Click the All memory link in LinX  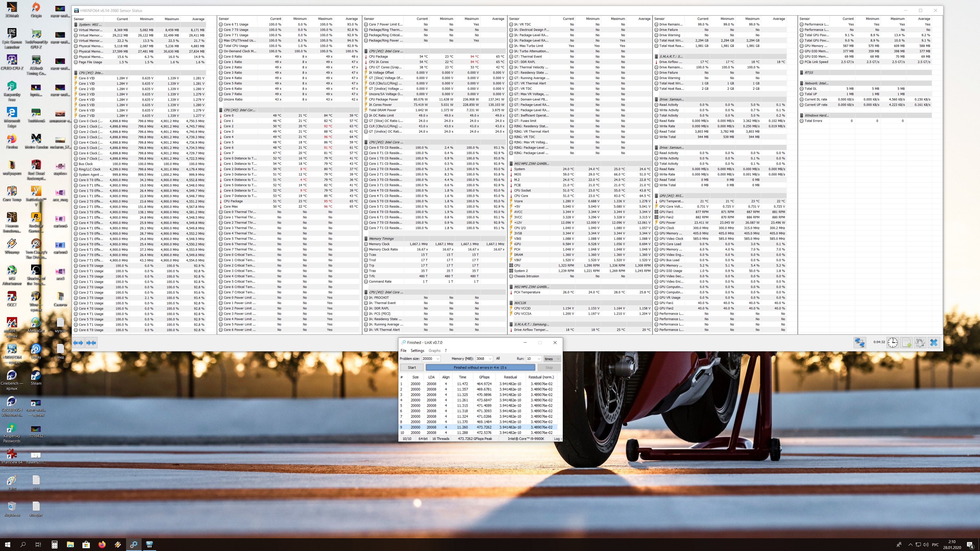498,358
